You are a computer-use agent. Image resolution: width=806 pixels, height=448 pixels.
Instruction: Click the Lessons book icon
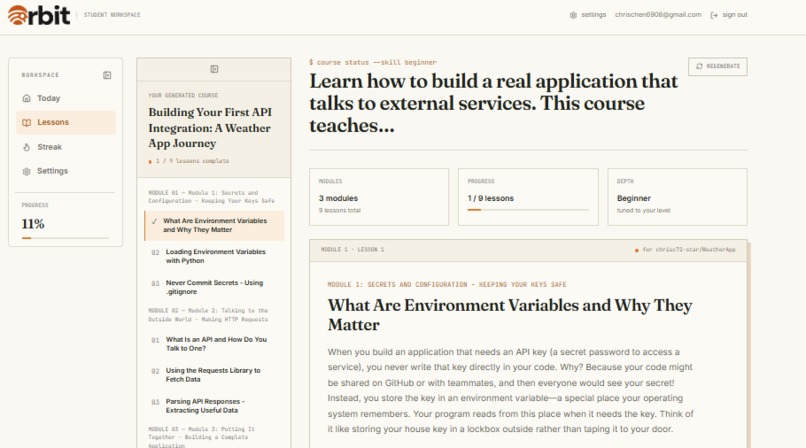point(27,122)
